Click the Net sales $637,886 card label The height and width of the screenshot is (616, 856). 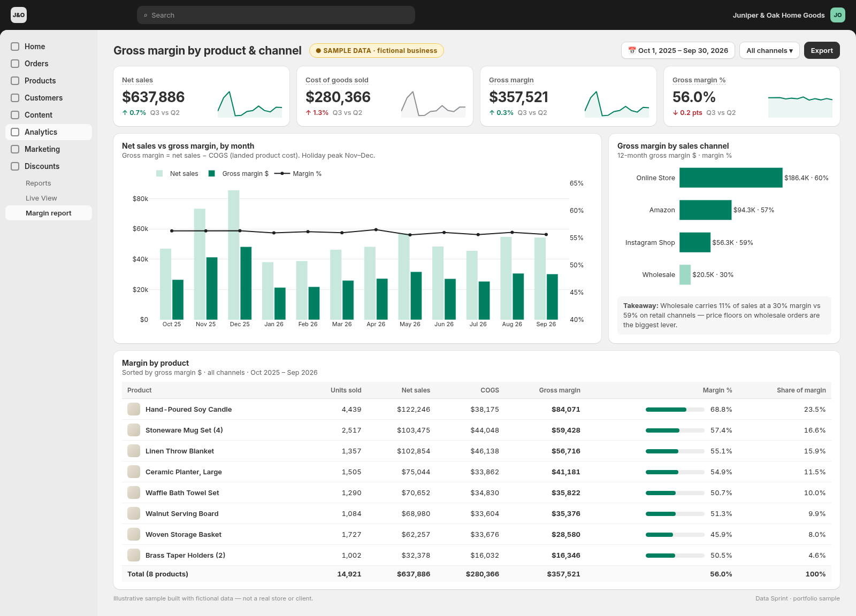click(x=137, y=80)
